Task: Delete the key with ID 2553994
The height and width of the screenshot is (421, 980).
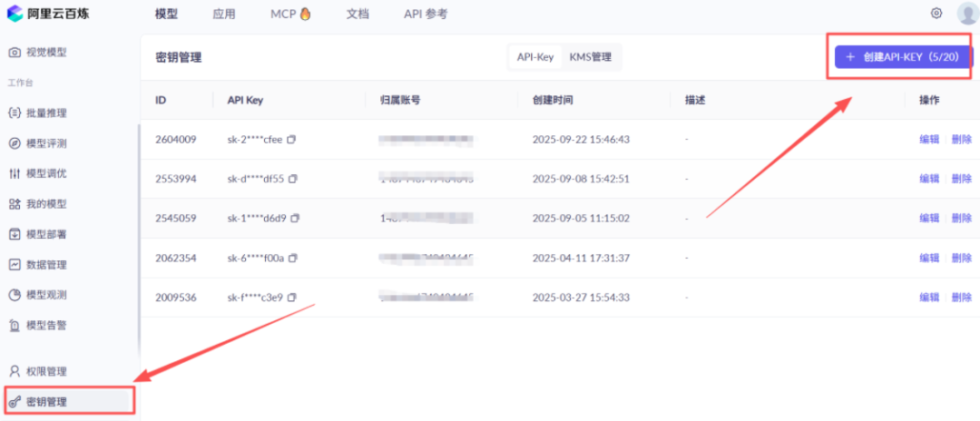Action: pyautogui.click(x=962, y=179)
